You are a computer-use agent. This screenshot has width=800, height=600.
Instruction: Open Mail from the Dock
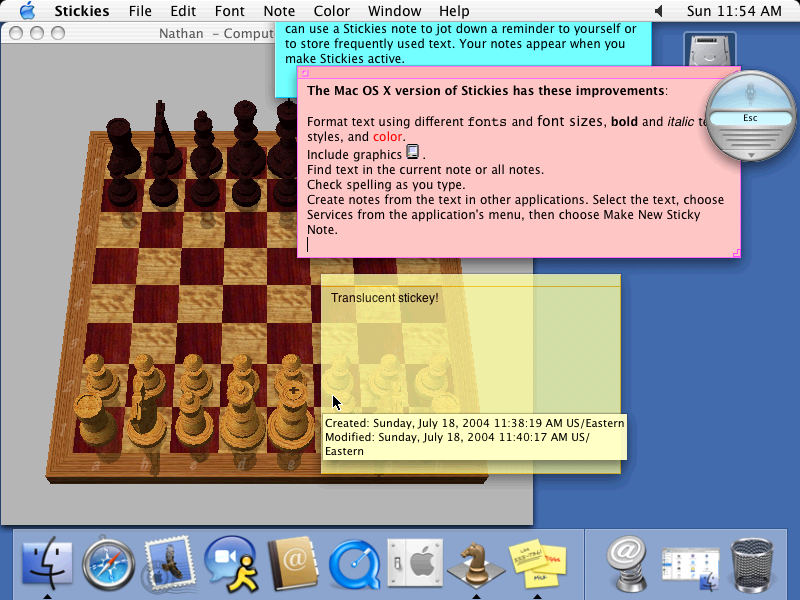pos(168,563)
